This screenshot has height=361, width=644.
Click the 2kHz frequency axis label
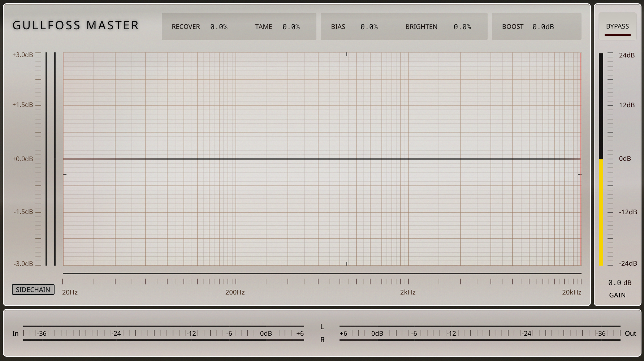tap(408, 292)
